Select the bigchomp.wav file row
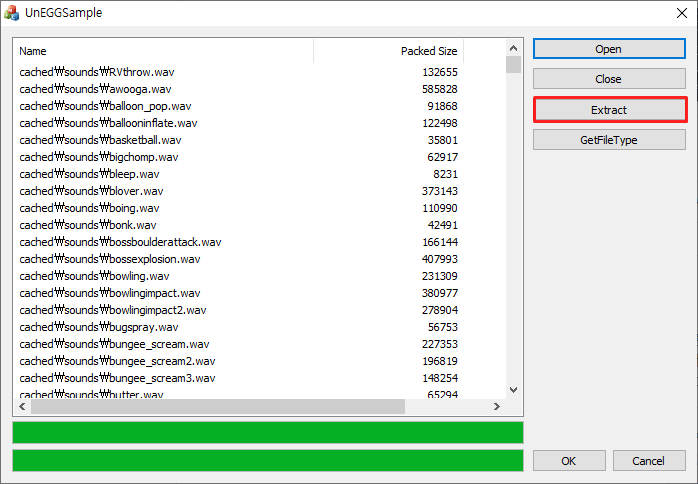The image size is (698, 484). click(238, 157)
